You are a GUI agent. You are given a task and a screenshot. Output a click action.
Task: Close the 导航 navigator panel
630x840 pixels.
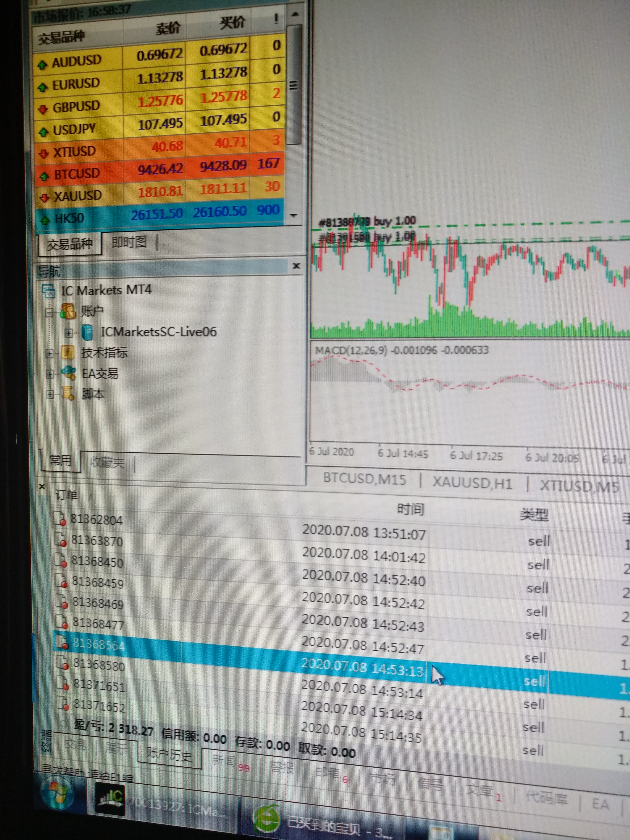[297, 266]
